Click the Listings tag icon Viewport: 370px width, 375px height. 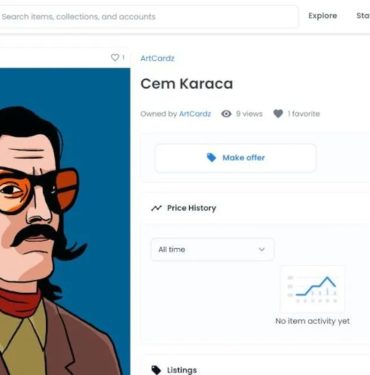click(156, 370)
